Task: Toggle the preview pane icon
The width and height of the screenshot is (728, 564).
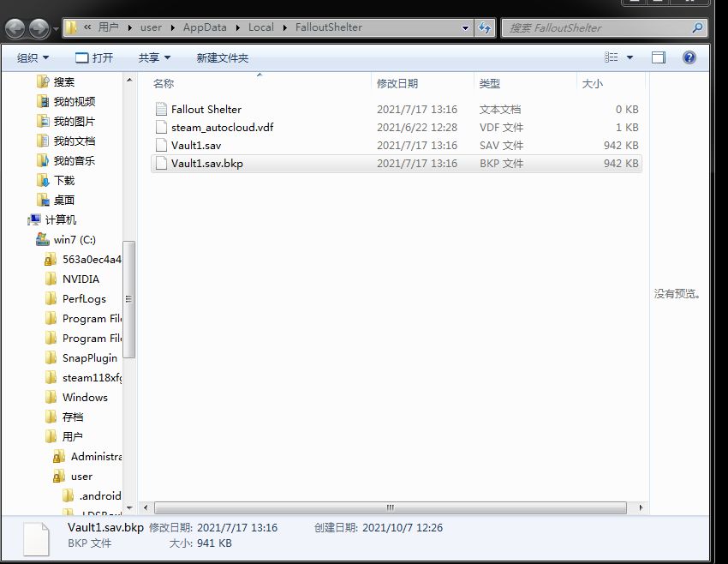Action: 659,57
